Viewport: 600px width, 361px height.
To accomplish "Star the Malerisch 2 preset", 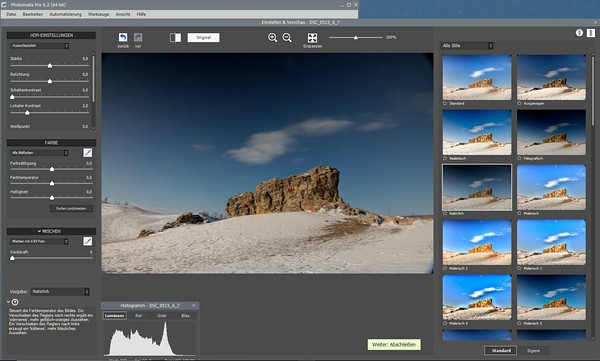I will [445, 268].
